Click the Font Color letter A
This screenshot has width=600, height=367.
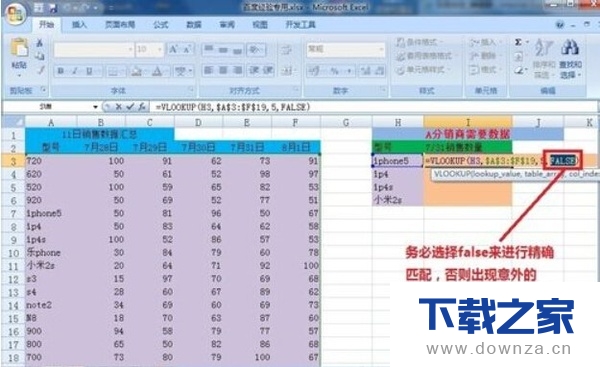pyautogui.click(x=157, y=71)
